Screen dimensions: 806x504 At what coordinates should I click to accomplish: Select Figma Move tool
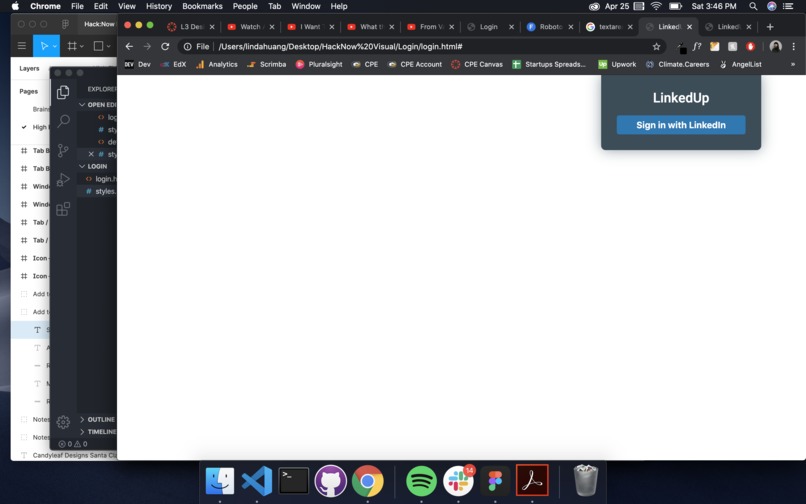point(44,46)
